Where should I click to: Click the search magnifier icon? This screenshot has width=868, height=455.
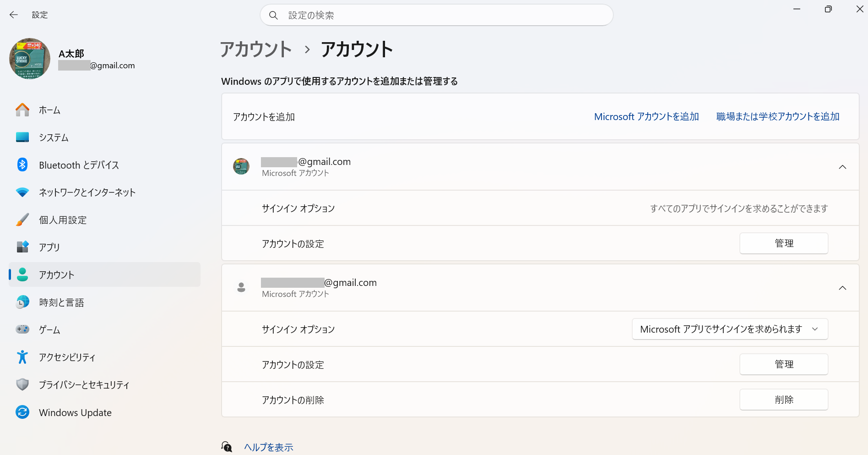pyautogui.click(x=273, y=16)
